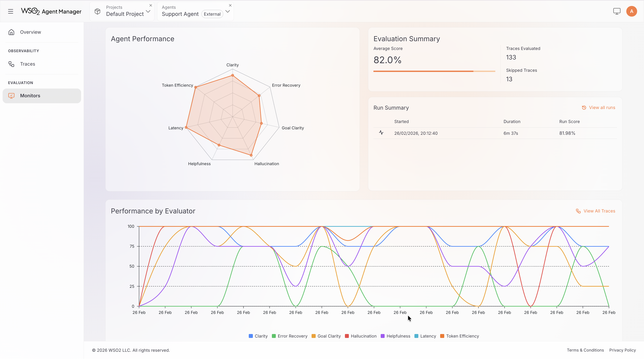Screen dimensions: 644x359
Task: Open Terms & Conditions in the footer
Action: (585, 350)
